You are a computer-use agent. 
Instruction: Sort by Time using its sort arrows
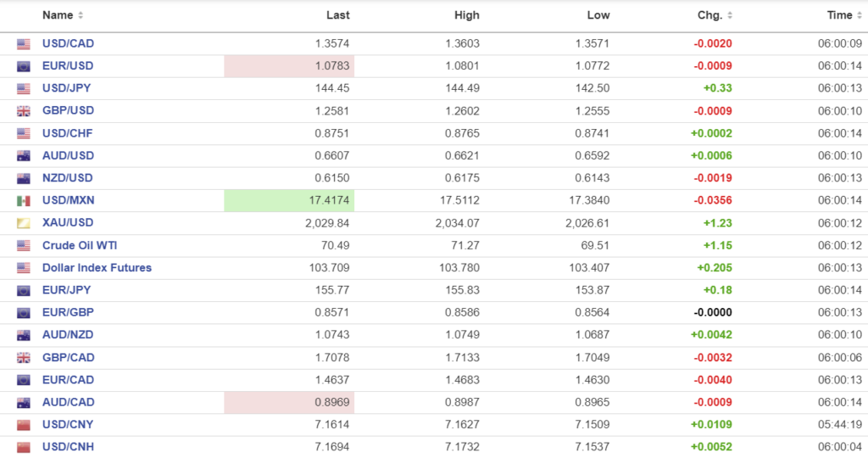point(860,15)
